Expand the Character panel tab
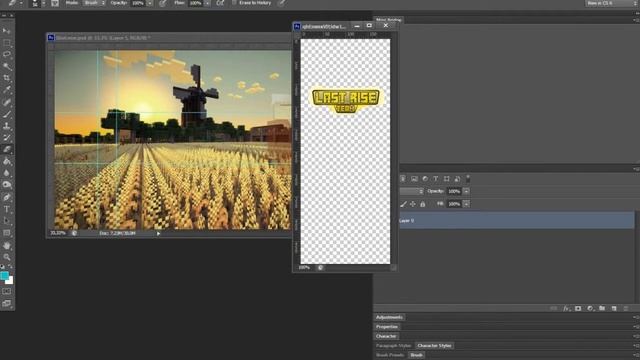Viewport: 640px width, 360px height. pyautogui.click(x=386, y=336)
